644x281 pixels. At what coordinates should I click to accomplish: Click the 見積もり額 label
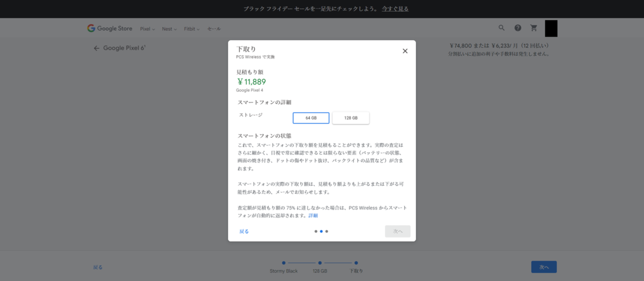(250, 72)
